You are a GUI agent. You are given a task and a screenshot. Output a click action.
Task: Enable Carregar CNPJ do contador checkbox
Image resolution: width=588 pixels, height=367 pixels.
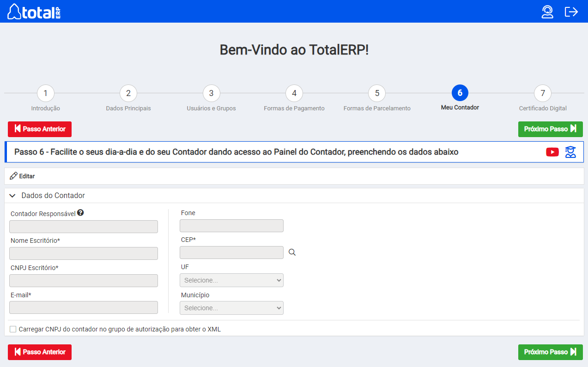13,329
